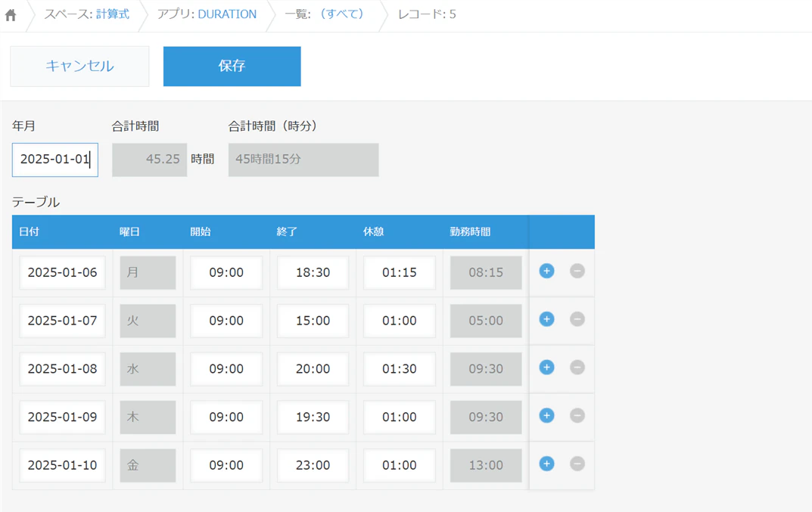Remove the 2025-01-06 table row

coord(577,272)
